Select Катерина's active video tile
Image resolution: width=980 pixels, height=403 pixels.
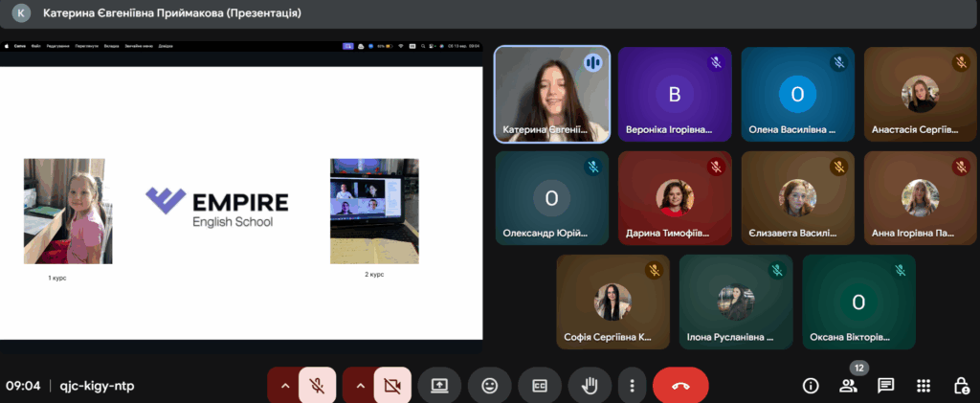(552, 94)
